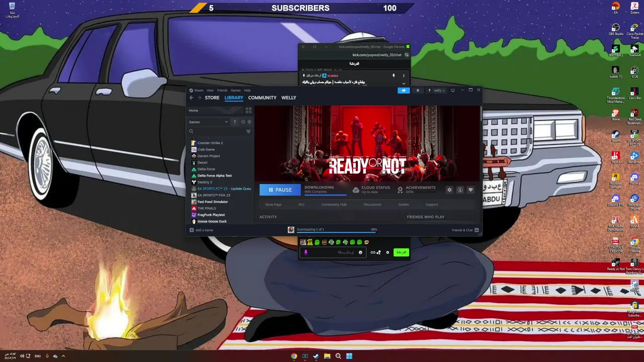Toggle the sort order arrow in library sidebar
This screenshot has height=362, width=644.
tap(234, 122)
